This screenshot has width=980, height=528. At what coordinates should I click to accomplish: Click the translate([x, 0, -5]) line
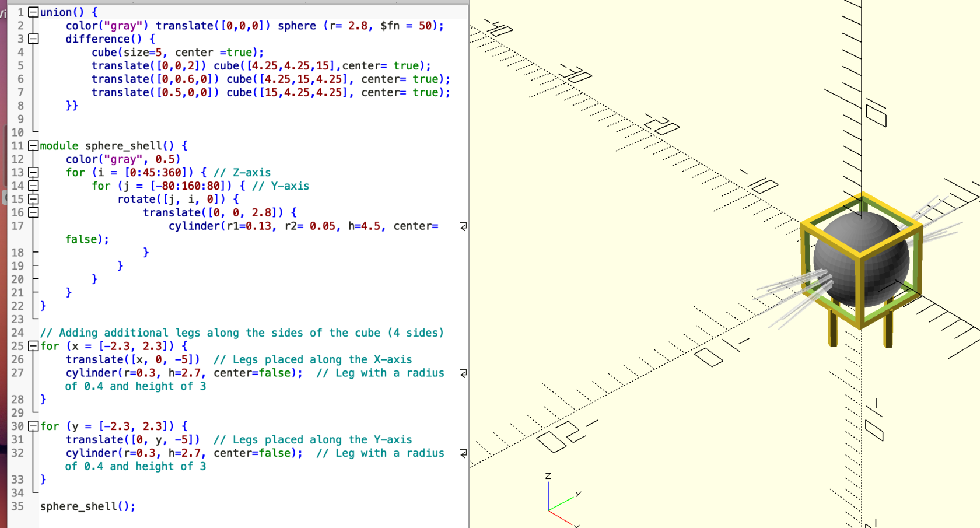239,360
